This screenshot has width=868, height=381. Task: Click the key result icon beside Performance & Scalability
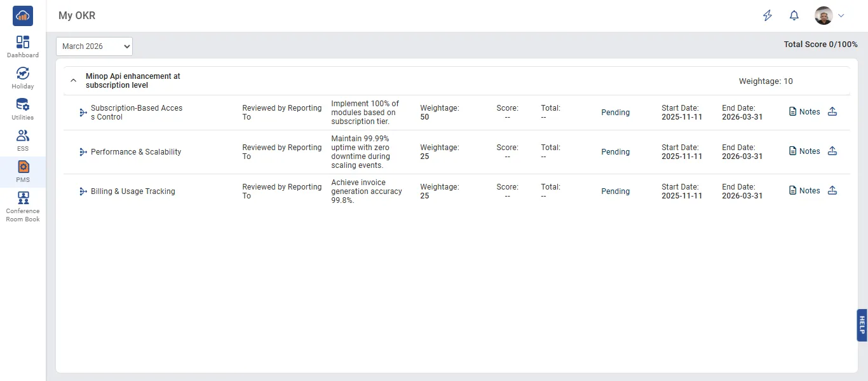[82, 151]
